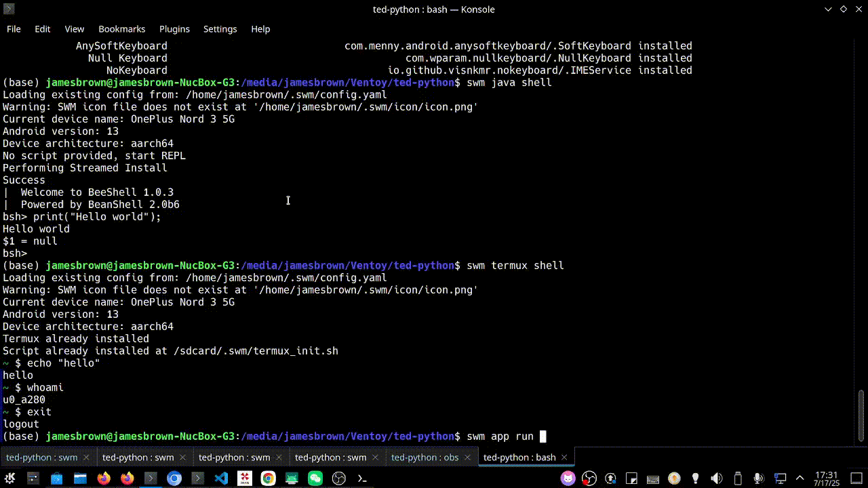Viewport: 868px width, 488px height.
Task: Open the KDE application launcher
Action: (8, 478)
